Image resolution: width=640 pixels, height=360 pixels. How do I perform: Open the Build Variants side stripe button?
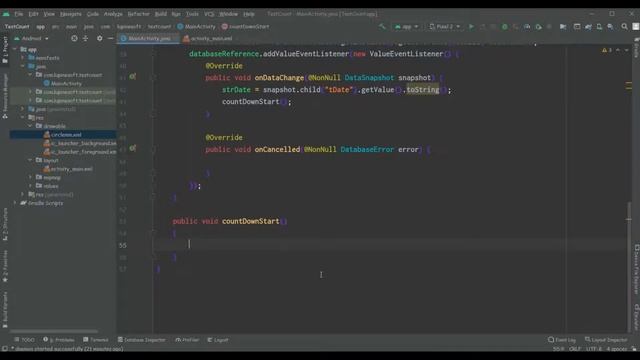(5, 310)
